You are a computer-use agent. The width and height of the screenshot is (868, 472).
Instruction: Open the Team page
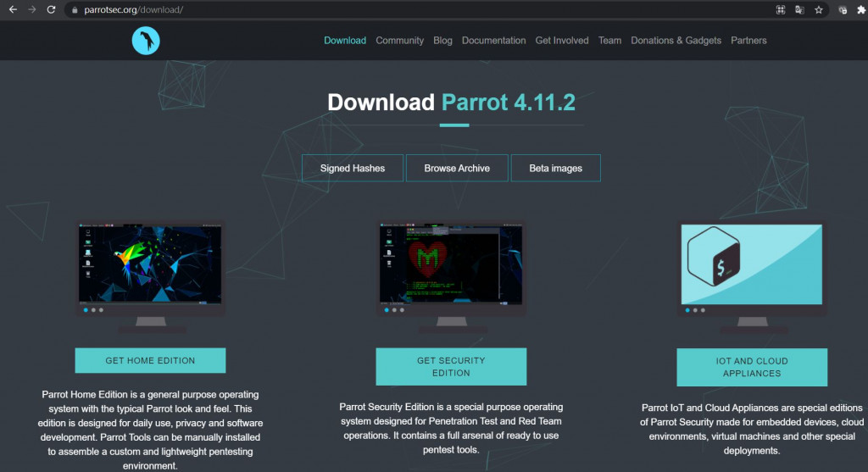609,41
